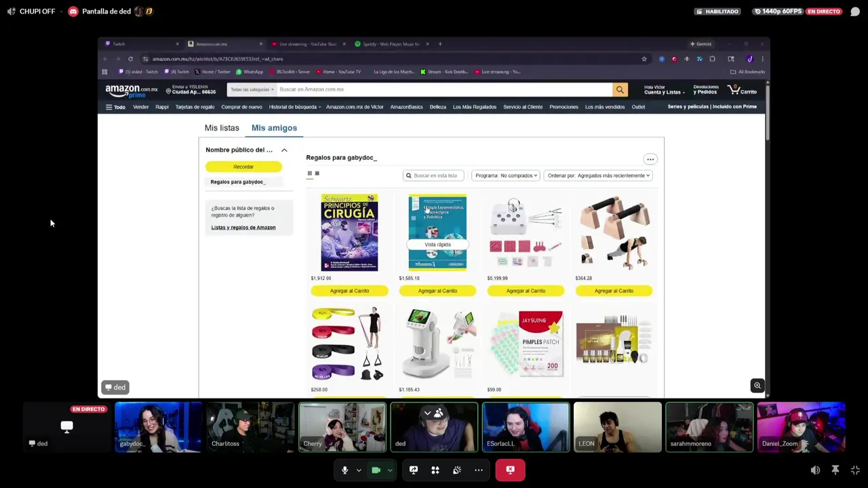Switch to Spotify Web Player tab
This screenshot has height=488, width=868.
(392, 44)
